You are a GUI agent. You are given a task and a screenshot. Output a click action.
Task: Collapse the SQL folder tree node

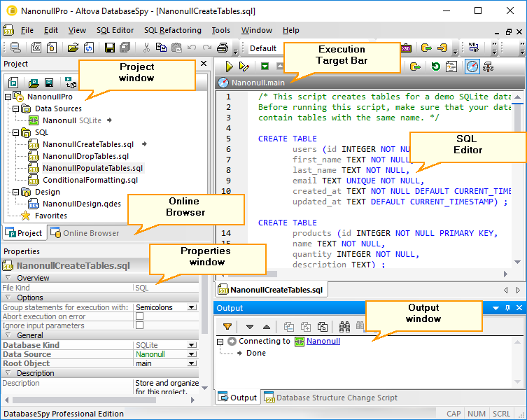point(15,133)
